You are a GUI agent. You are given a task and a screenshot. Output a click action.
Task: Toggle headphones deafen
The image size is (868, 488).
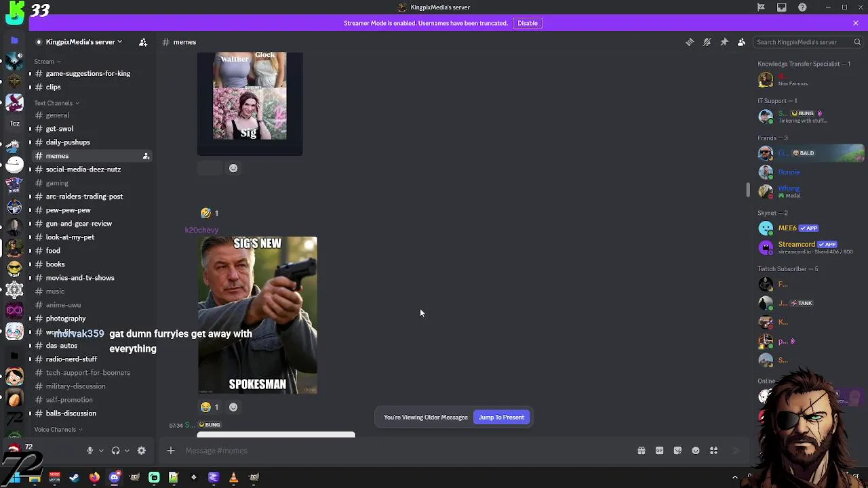point(115,451)
